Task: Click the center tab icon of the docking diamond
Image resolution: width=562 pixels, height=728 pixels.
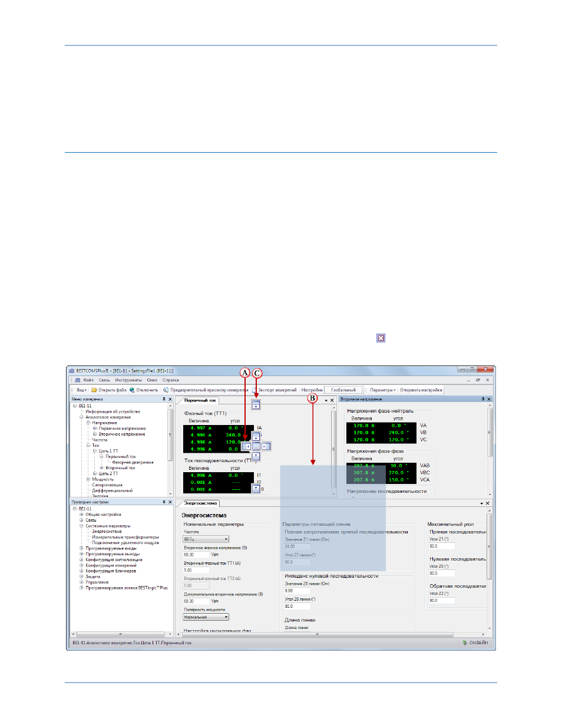Action: pyautogui.click(x=256, y=446)
